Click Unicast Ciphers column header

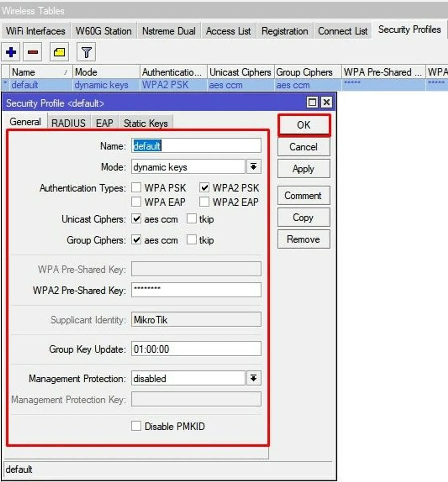pos(241,72)
